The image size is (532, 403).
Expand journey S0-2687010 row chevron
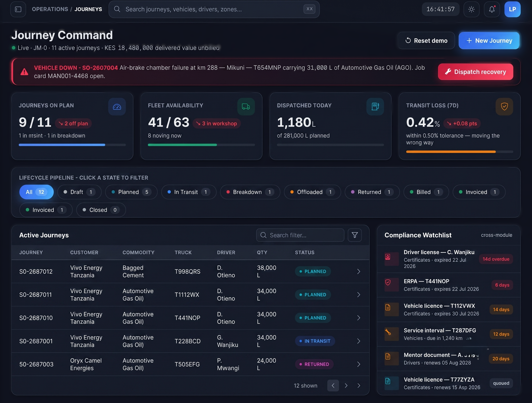tap(358, 318)
